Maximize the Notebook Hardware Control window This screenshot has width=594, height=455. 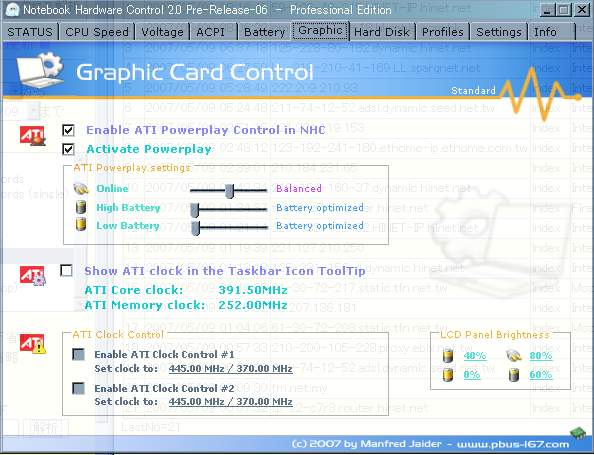563,9
